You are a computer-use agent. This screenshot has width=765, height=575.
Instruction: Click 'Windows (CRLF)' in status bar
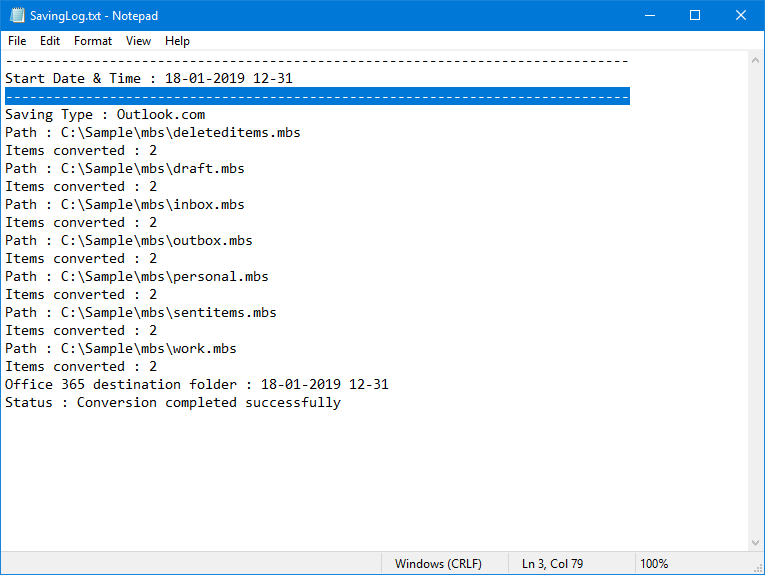438,564
